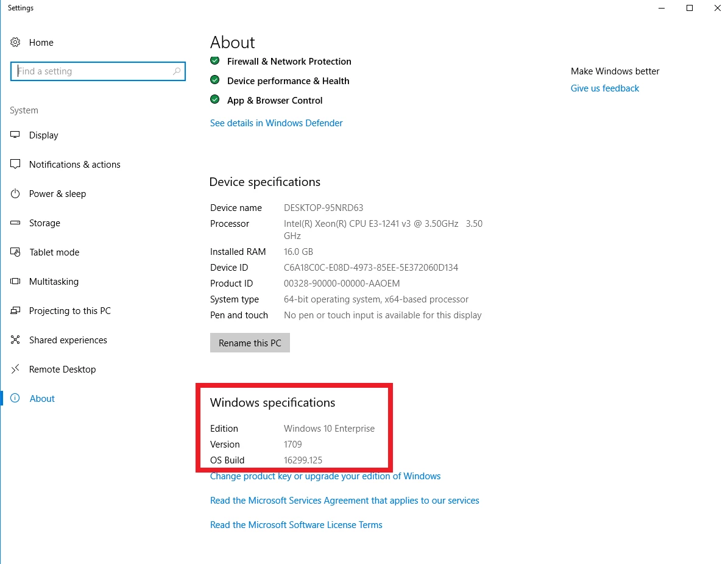Click Windows 10 Enterprise edition text
728x564 pixels.
coord(329,429)
